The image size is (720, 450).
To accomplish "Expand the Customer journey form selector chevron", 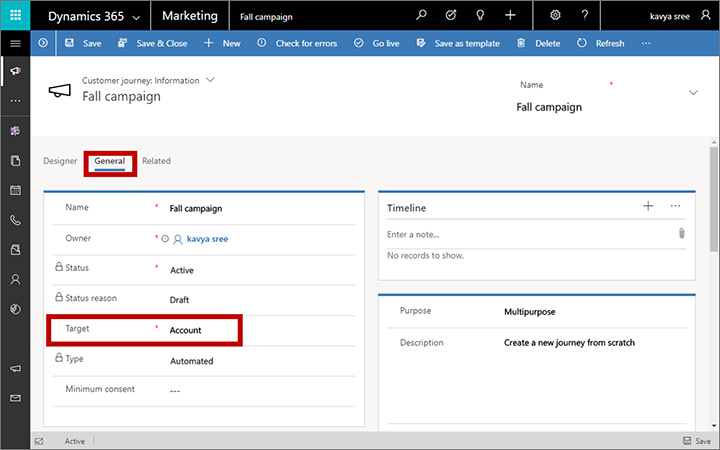I will click(x=210, y=80).
